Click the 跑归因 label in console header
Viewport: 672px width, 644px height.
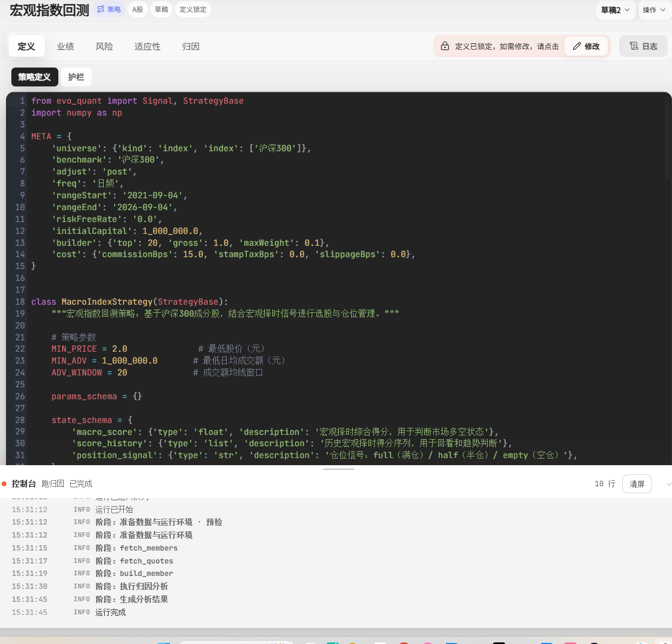click(x=53, y=484)
